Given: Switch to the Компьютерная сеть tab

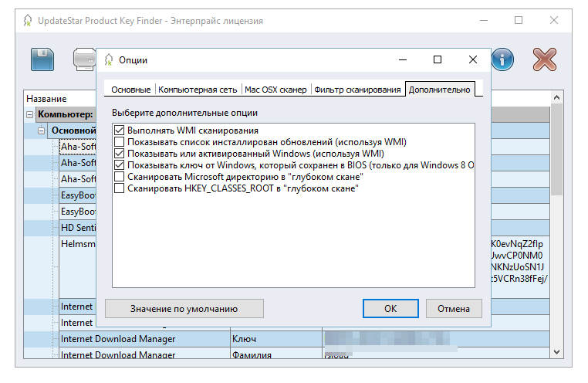Looking at the screenshot, I should coord(198,90).
